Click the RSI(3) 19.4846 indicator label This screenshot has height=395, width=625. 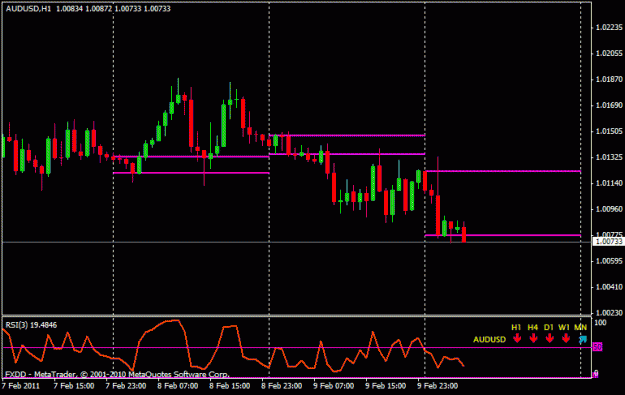pyautogui.click(x=31, y=325)
